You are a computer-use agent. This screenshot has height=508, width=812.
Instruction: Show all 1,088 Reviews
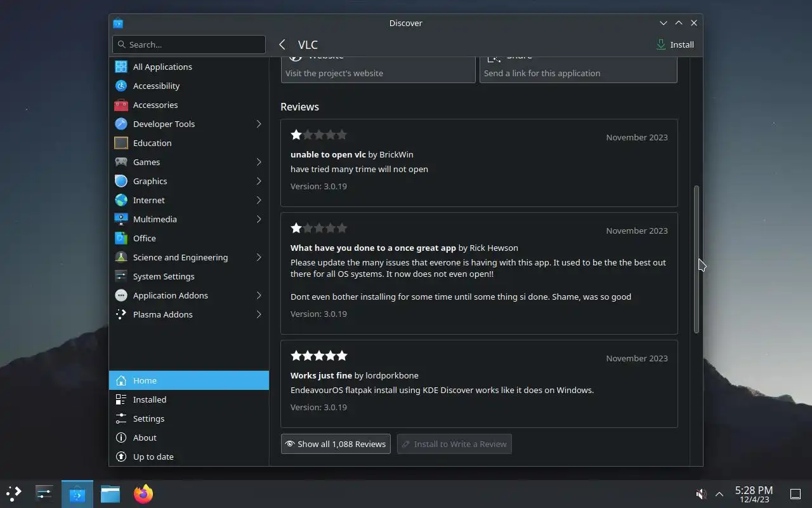[336, 444]
